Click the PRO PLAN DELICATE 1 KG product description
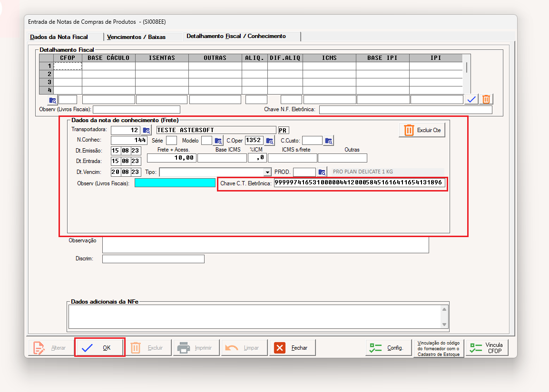The width and height of the screenshot is (549, 392). pos(388,172)
